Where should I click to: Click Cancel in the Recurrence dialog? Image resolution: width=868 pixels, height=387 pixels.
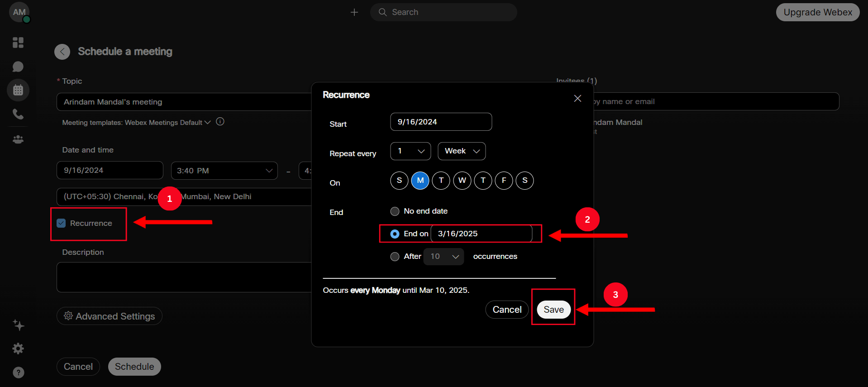pyautogui.click(x=507, y=310)
